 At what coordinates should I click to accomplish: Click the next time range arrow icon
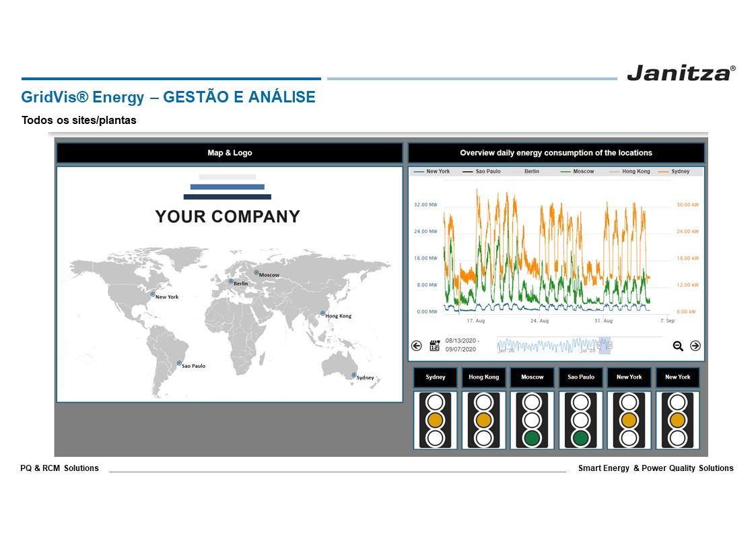click(695, 346)
